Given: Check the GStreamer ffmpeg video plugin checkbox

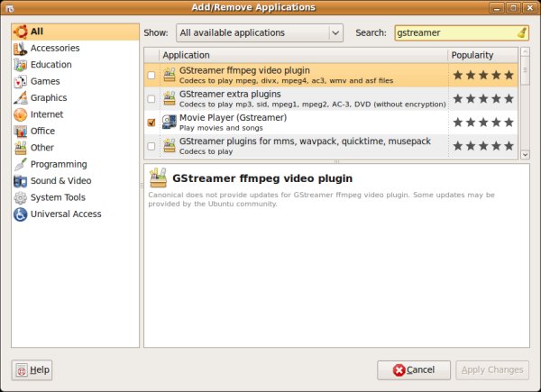Looking at the screenshot, I should click(151, 75).
